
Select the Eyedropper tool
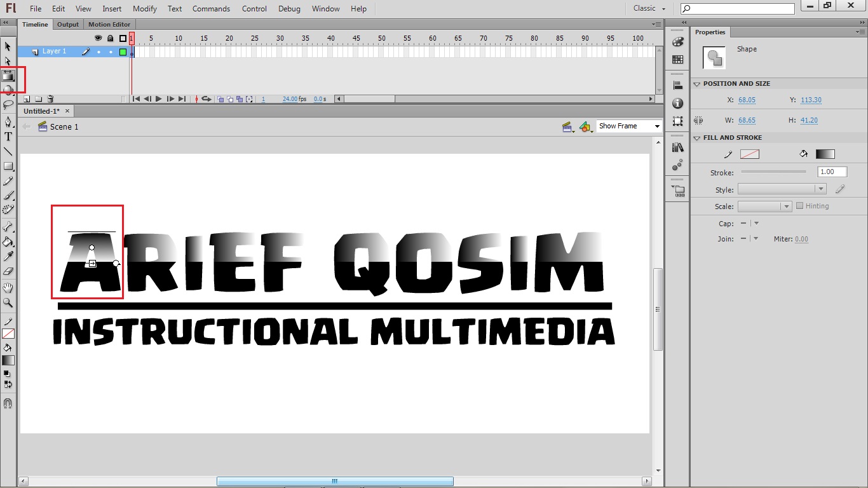point(8,256)
